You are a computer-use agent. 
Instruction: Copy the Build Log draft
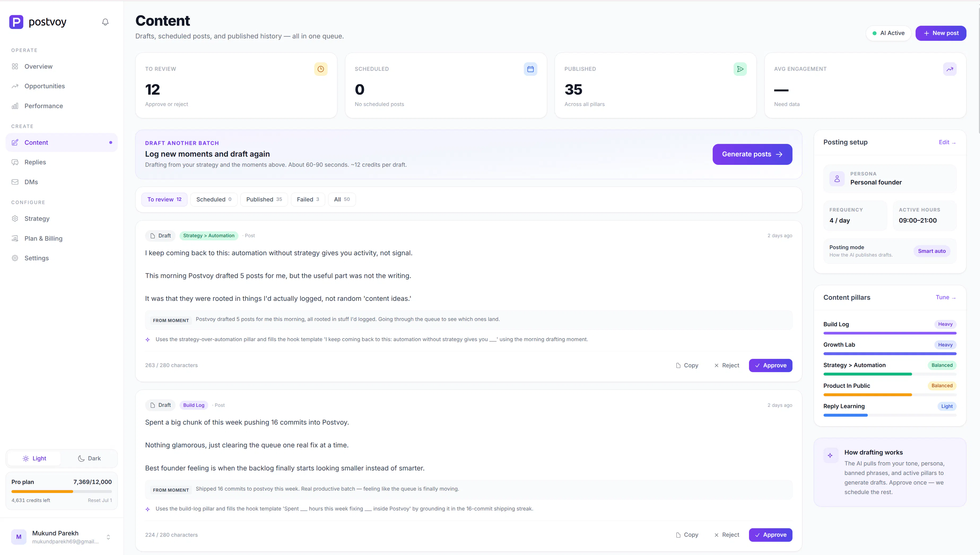click(x=687, y=535)
